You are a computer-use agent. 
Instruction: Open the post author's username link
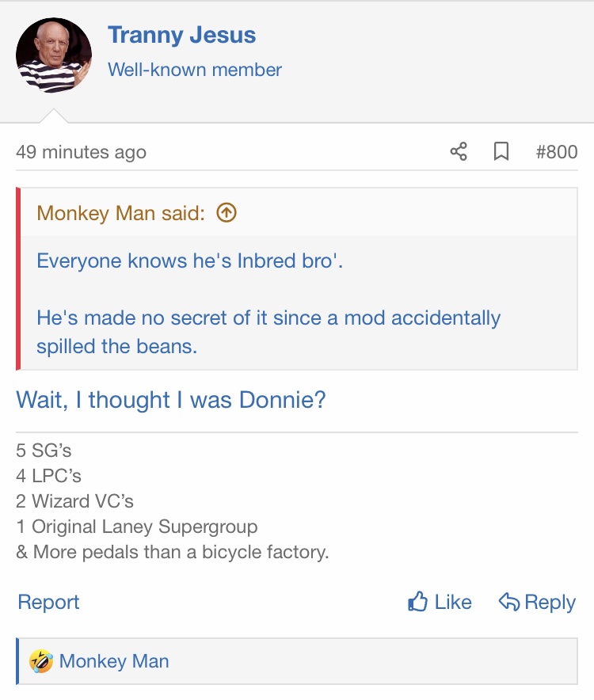pyautogui.click(x=181, y=36)
